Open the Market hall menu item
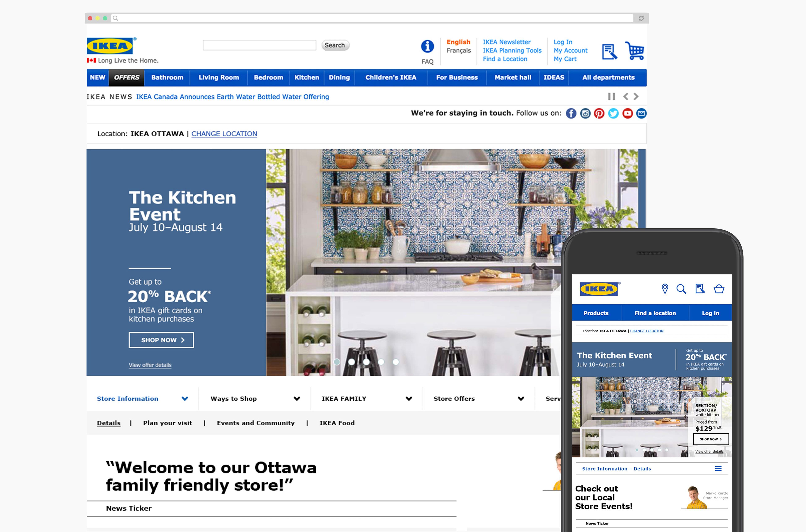 513,77
